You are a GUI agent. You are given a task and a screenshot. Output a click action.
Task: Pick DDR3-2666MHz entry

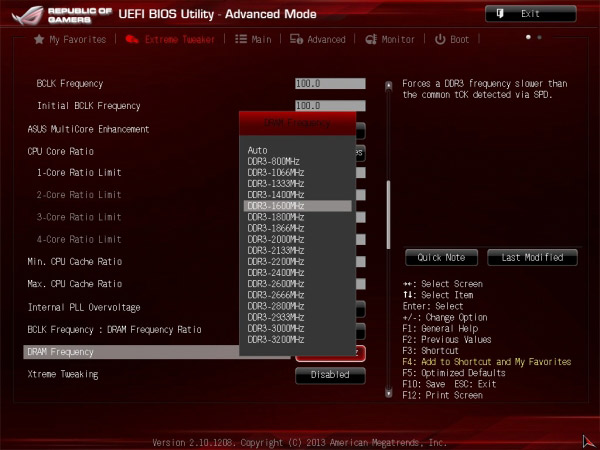(297, 295)
